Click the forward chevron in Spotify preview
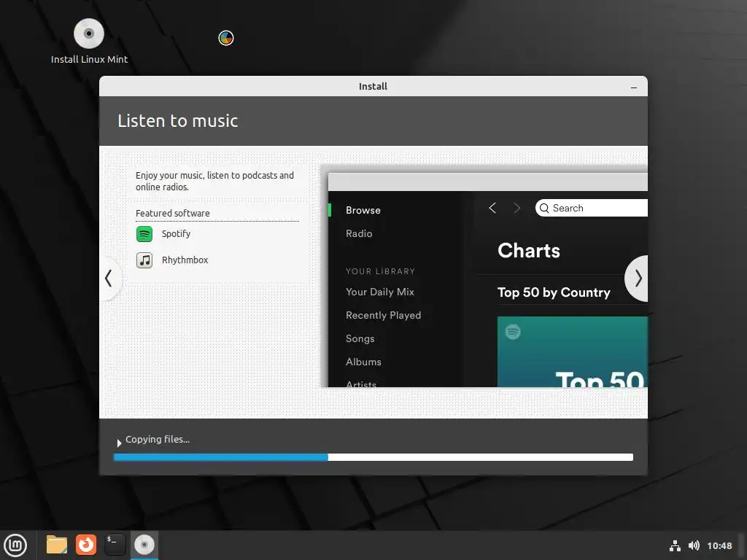 (x=517, y=208)
